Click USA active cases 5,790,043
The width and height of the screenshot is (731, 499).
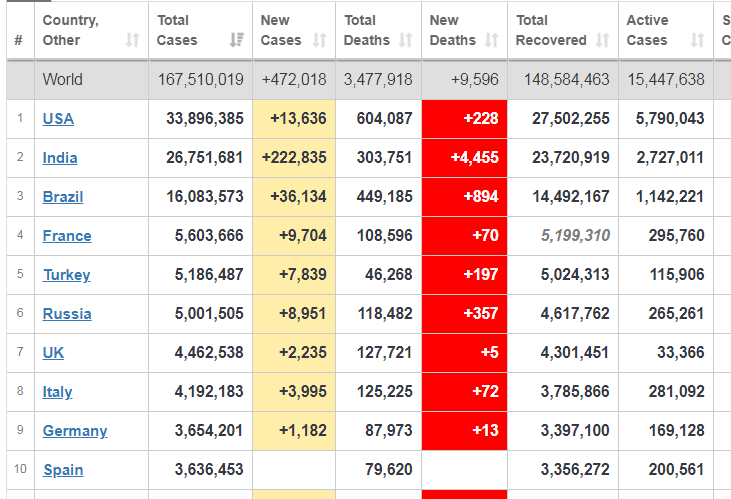coord(670,118)
